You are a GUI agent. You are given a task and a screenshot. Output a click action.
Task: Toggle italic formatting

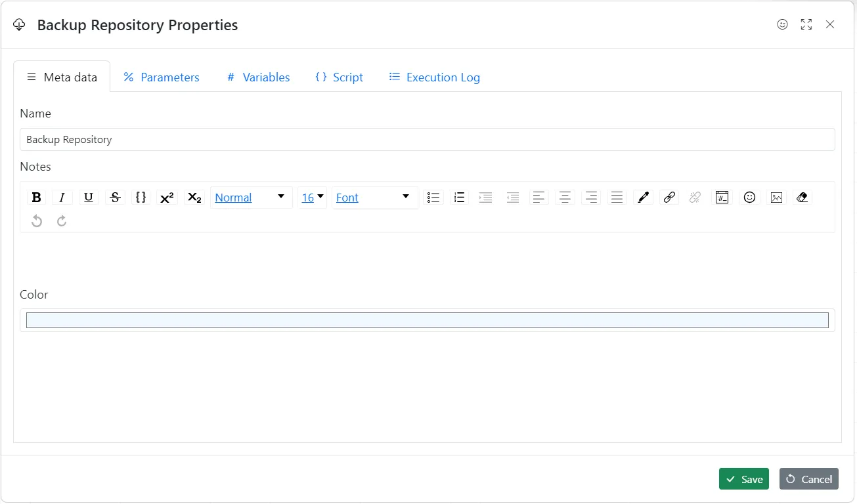62,197
